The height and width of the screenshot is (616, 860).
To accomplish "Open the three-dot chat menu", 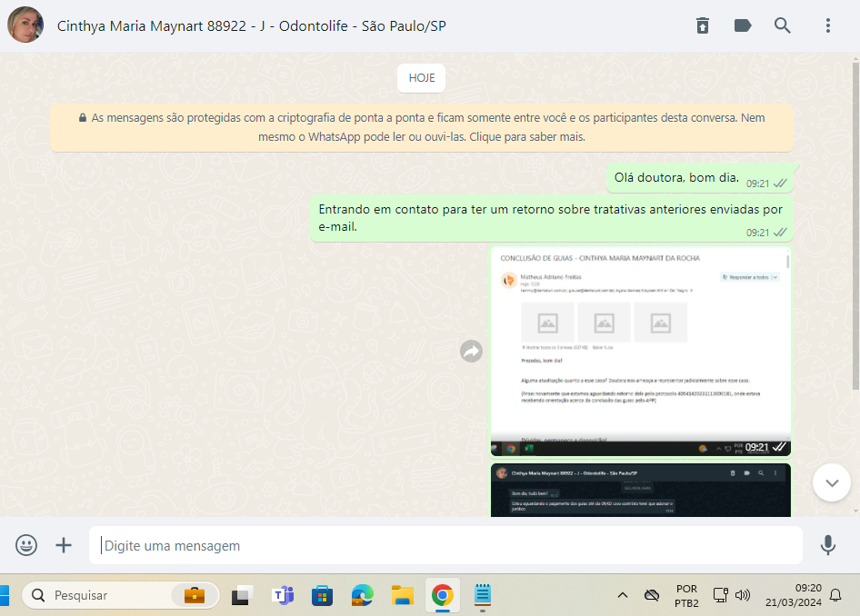I will (827, 25).
